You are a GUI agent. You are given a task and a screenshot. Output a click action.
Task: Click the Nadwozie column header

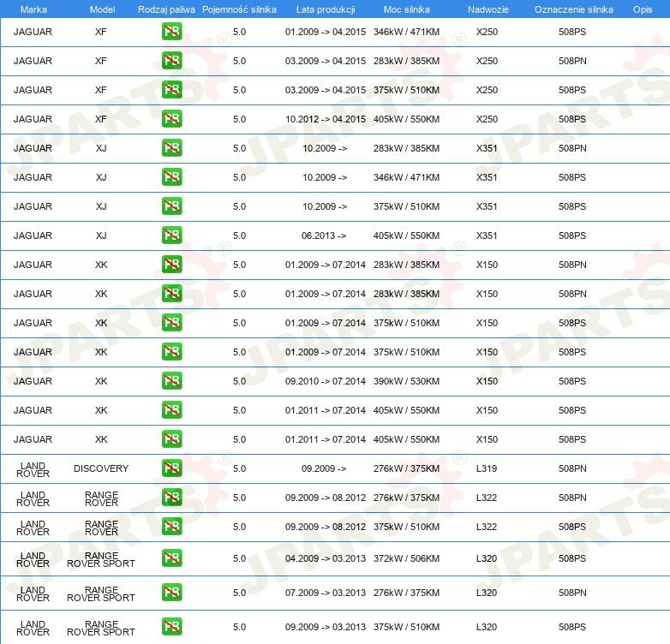pyautogui.click(x=488, y=9)
